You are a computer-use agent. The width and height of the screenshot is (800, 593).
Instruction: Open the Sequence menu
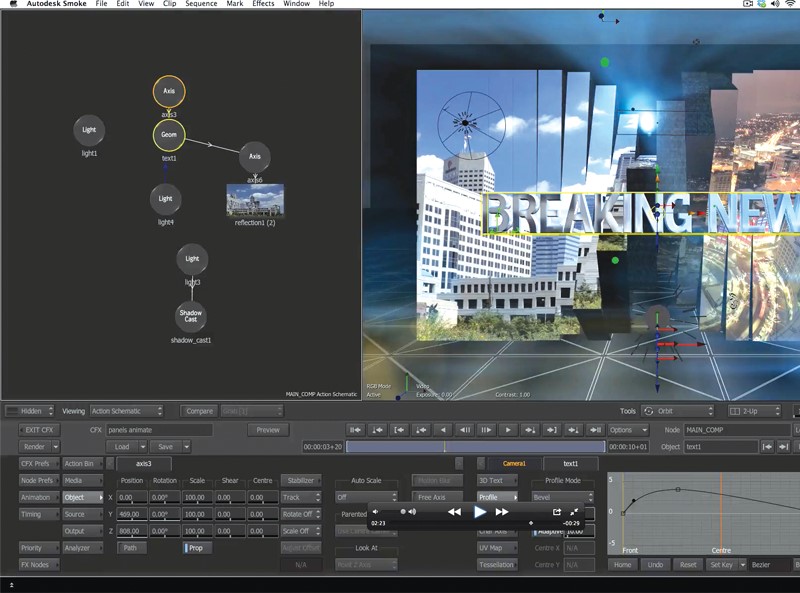(201, 4)
